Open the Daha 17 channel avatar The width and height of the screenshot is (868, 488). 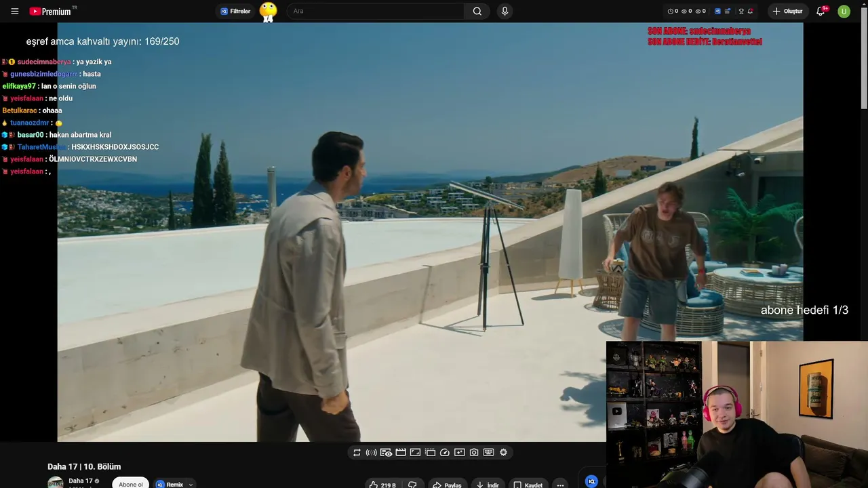(x=56, y=483)
